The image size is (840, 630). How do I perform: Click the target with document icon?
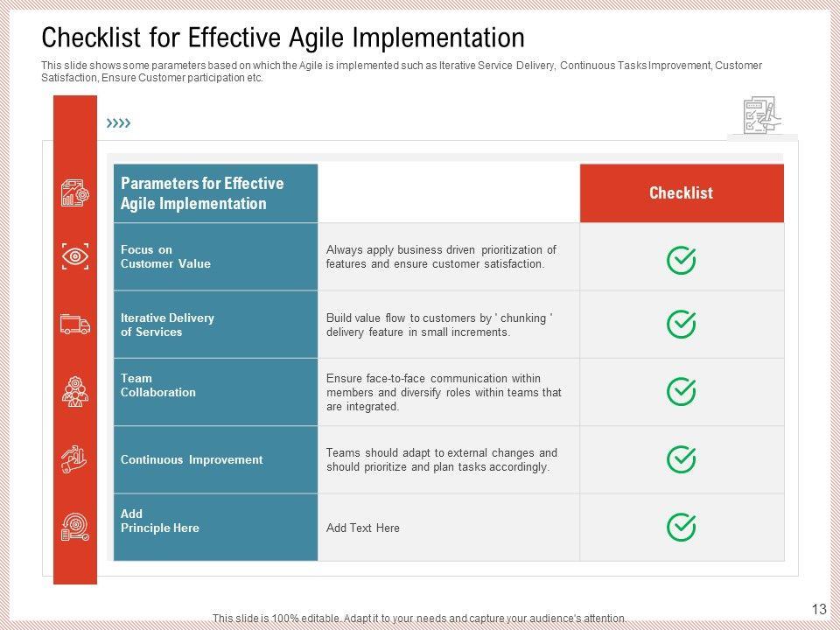point(75,527)
